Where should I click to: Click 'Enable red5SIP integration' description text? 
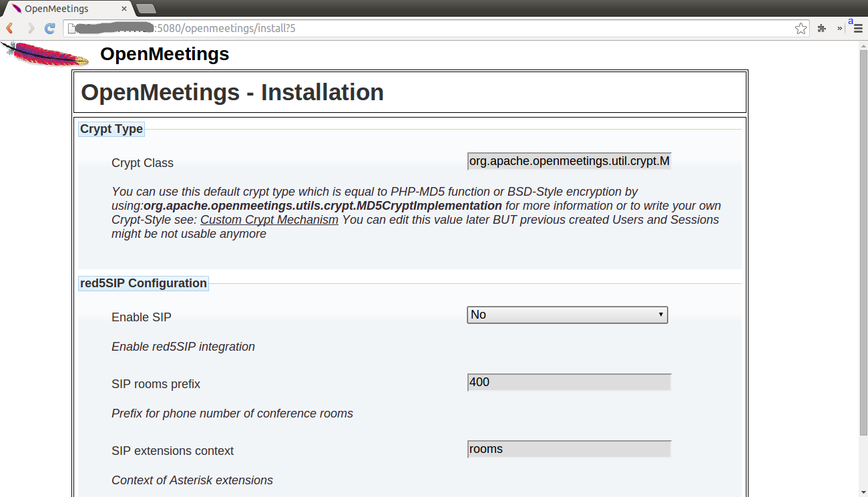(183, 347)
